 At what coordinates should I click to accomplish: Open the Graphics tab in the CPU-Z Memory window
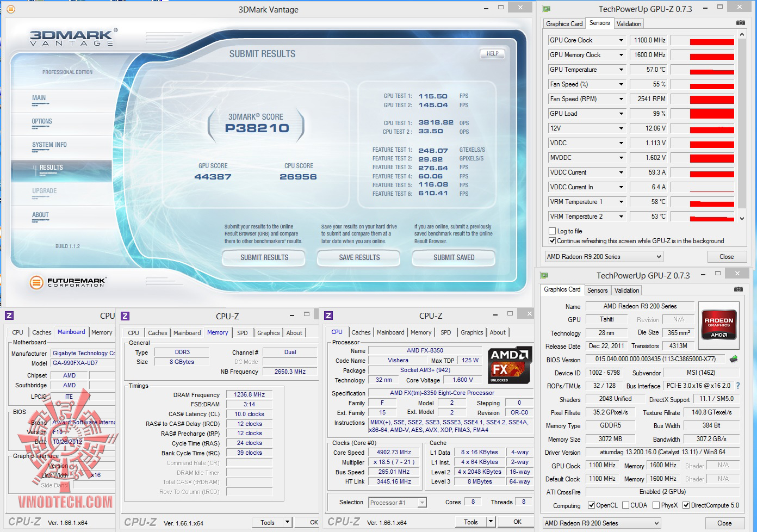(269, 333)
